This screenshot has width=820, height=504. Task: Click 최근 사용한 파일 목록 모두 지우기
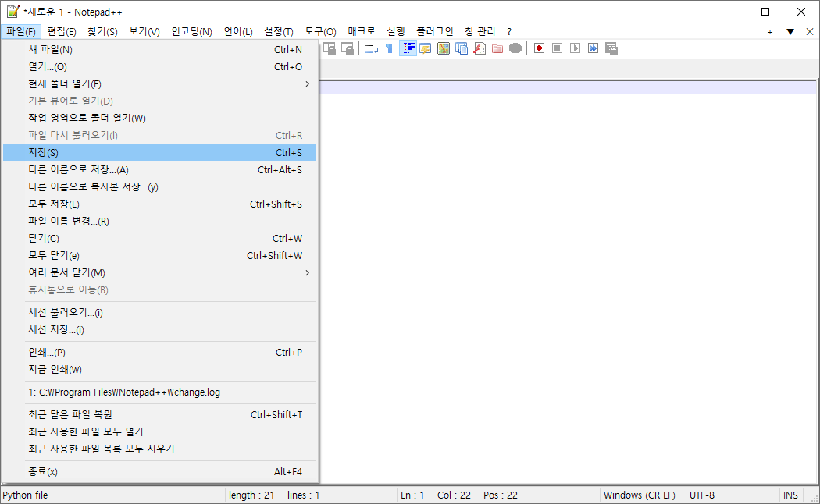159,449
